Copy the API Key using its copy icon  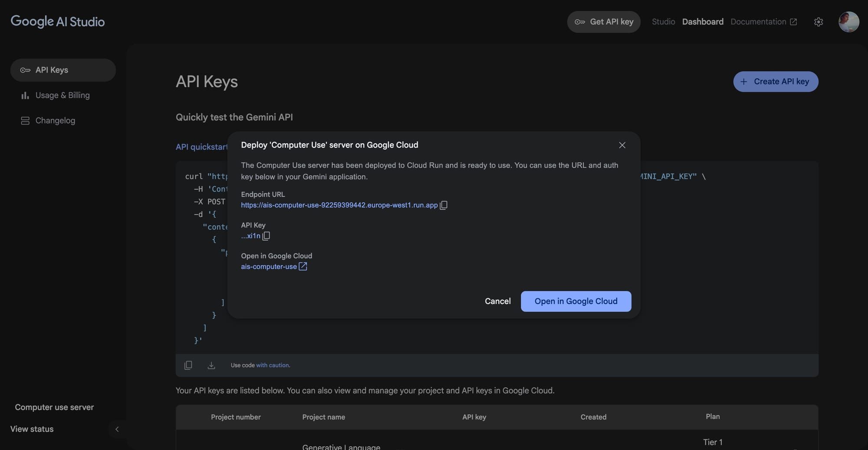coord(266,236)
